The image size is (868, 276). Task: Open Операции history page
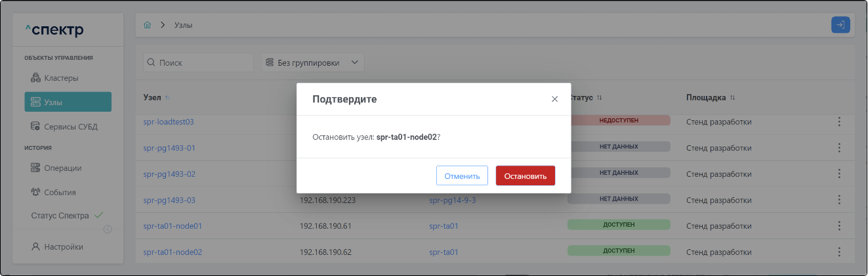click(x=62, y=168)
